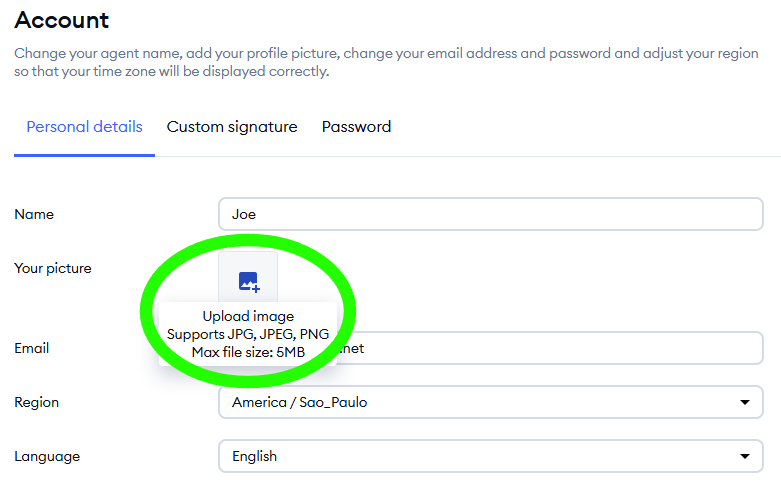The height and width of the screenshot is (489, 781).
Task: Click the arrow on the Region selector
Action: [745, 402]
